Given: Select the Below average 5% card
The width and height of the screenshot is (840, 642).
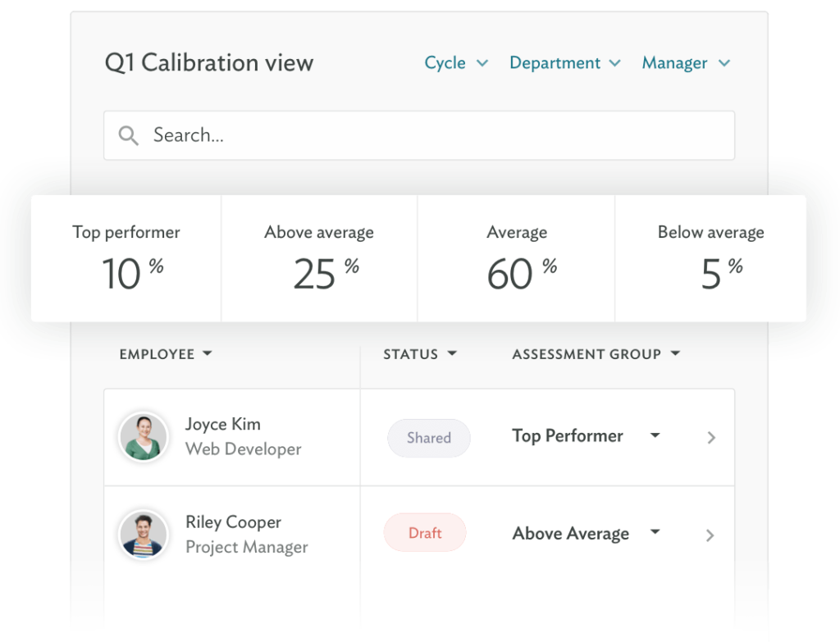Looking at the screenshot, I should click(x=710, y=258).
